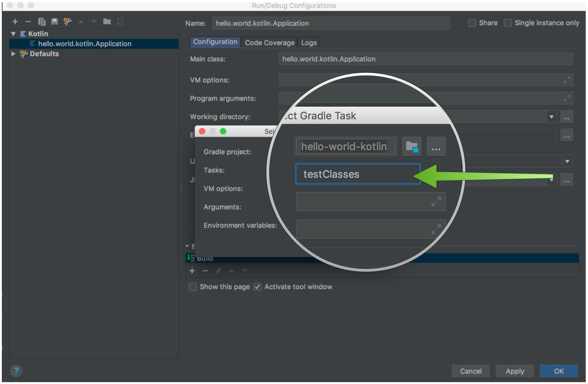Edit the Build step with pencil icon
This screenshot has height=384, width=588.
coord(218,271)
